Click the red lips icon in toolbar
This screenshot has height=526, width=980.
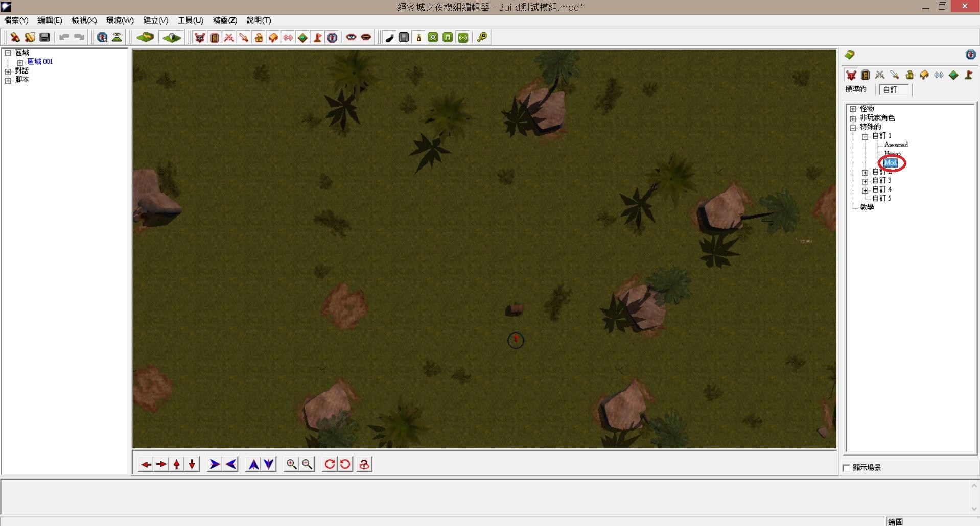click(366, 37)
